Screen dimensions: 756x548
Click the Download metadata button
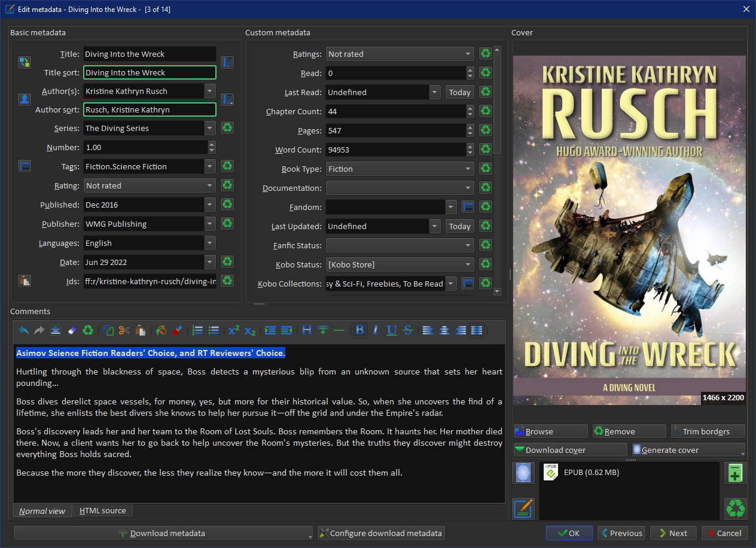161,533
